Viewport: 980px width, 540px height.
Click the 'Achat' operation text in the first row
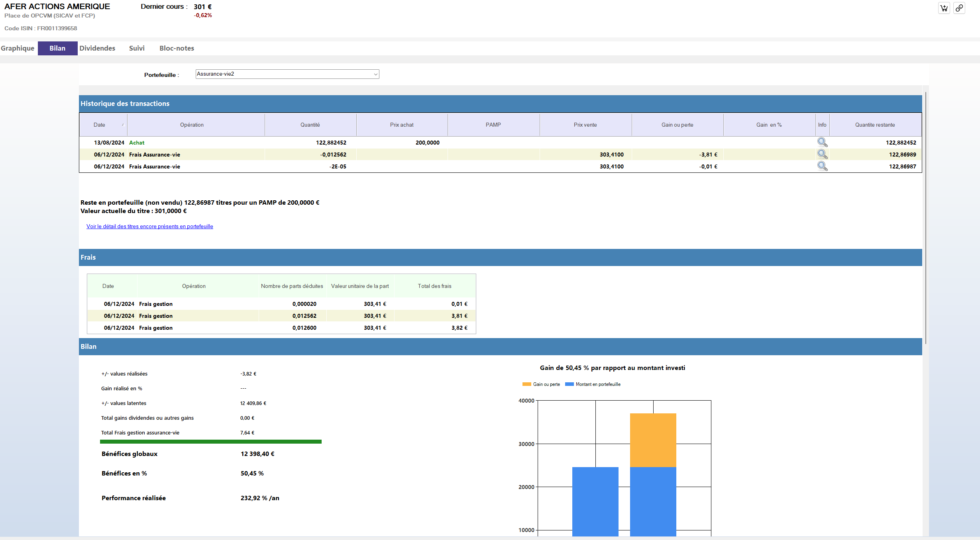(137, 143)
